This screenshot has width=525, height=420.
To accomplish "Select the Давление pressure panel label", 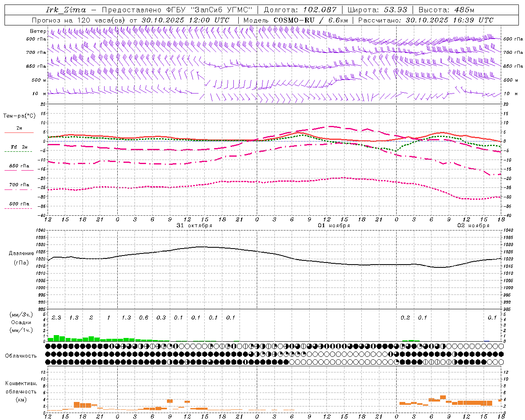I will (x=21, y=253).
